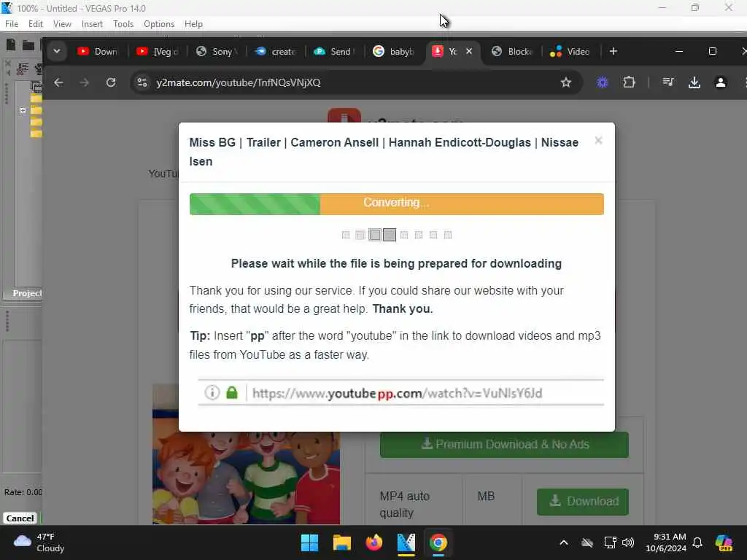This screenshot has width=747, height=560.
Task: Open the Chrome extensions puzzle icon
Action: tap(630, 83)
